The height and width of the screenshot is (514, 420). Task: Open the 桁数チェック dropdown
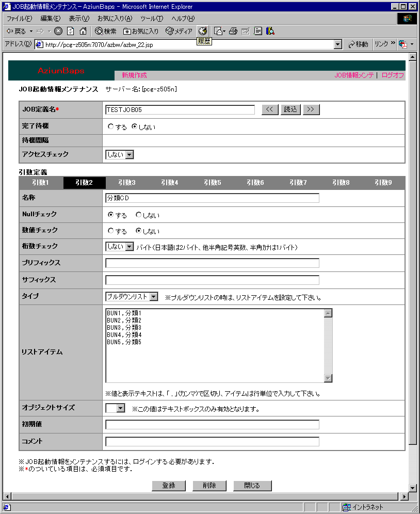(120, 247)
